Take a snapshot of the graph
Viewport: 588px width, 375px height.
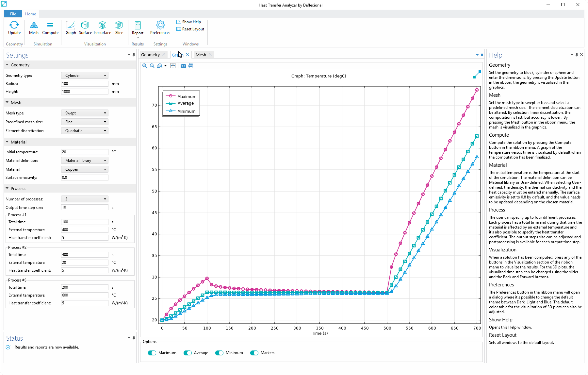(183, 66)
